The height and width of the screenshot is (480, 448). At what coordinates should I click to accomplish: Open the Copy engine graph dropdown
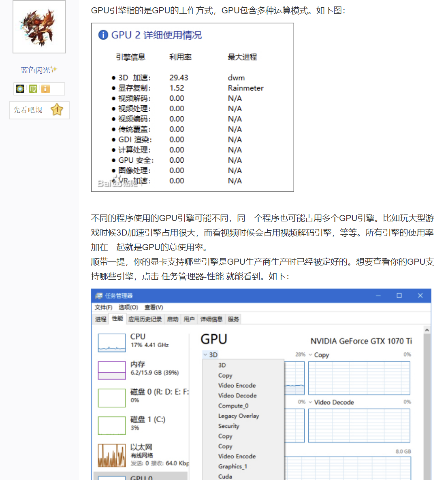click(310, 355)
